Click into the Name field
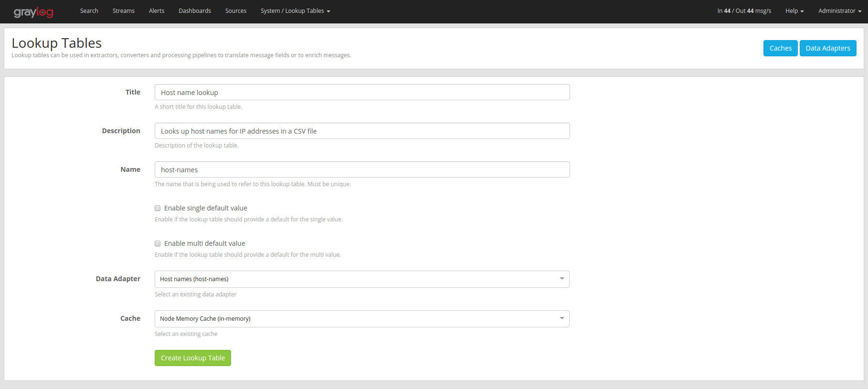This screenshot has height=389, width=868. click(x=362, y=170)
